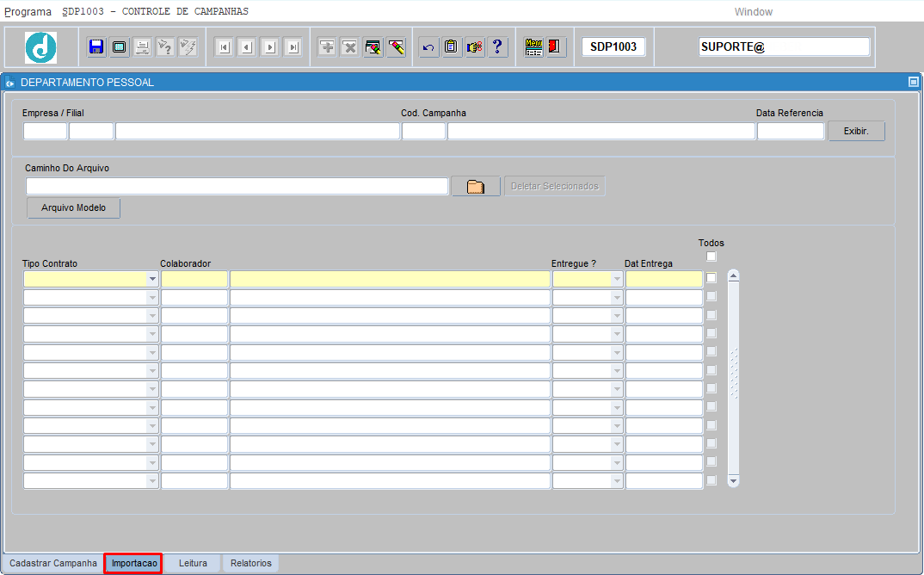
Task: Go to the first record
Action: [224, 46]
